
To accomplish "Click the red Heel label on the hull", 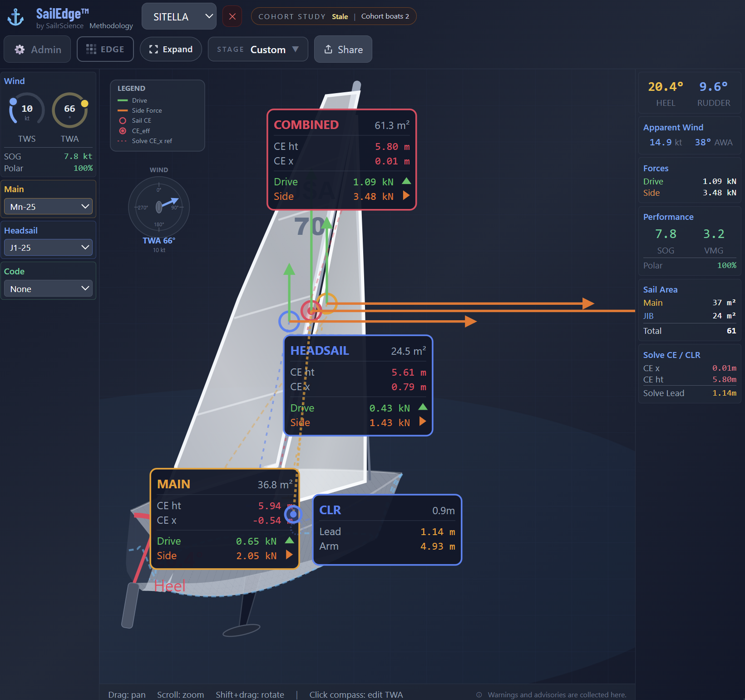I will (170, 586).
